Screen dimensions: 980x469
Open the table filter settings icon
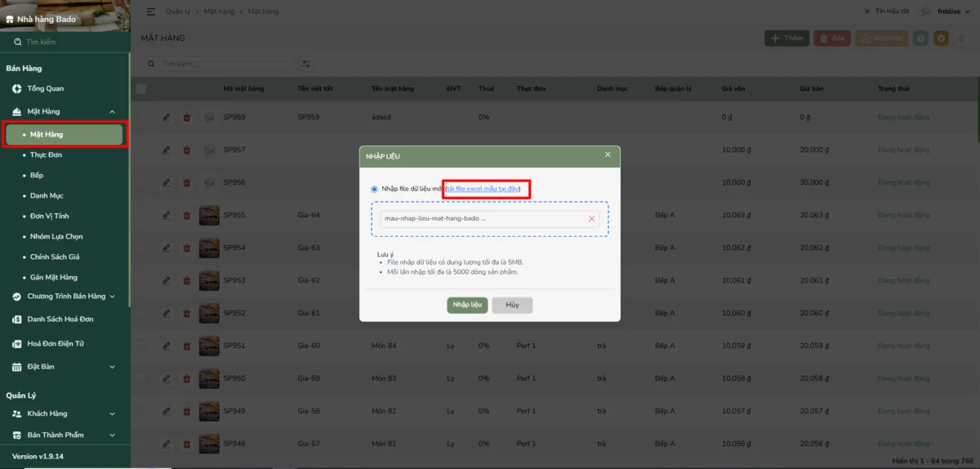(306, 64)
